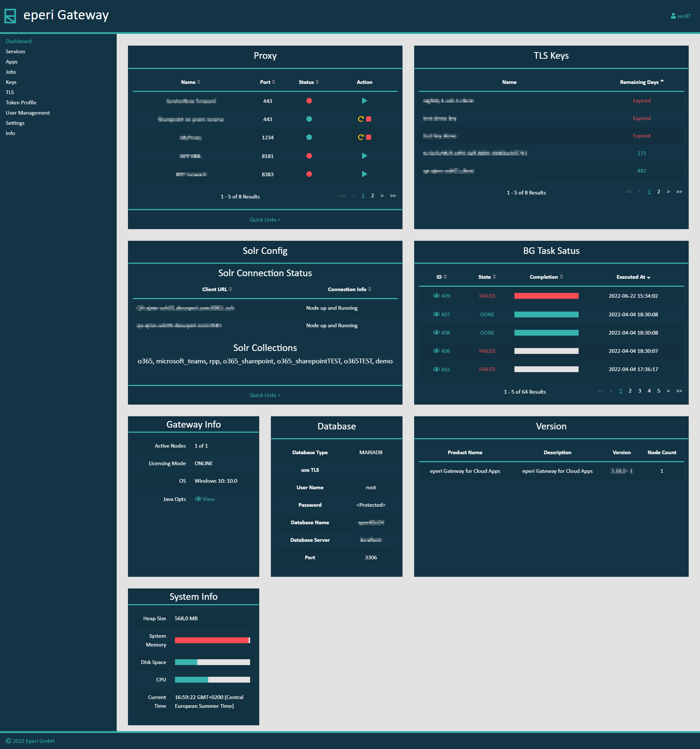Image resolution: width=700 pixels, height=749 pixels.
Task: Click the CPU usage bar
Action: pyautogui.click(x=213, y=680)
